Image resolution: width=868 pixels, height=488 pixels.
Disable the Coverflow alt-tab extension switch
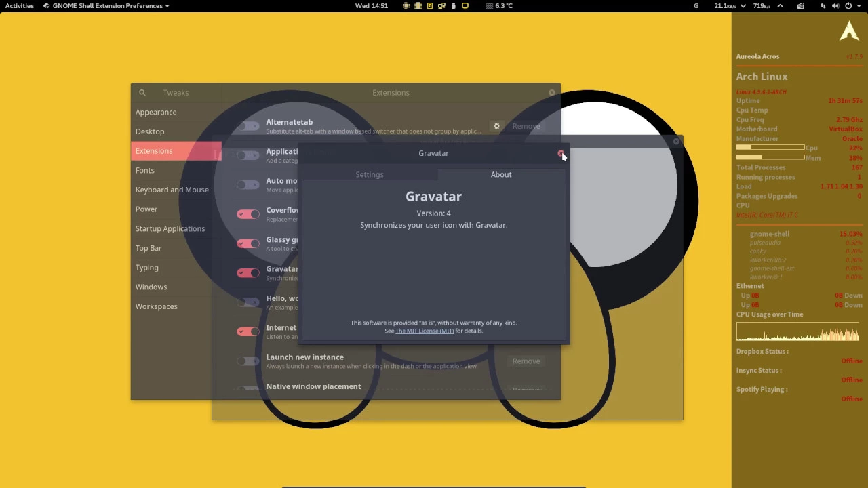tap(248, 214)
